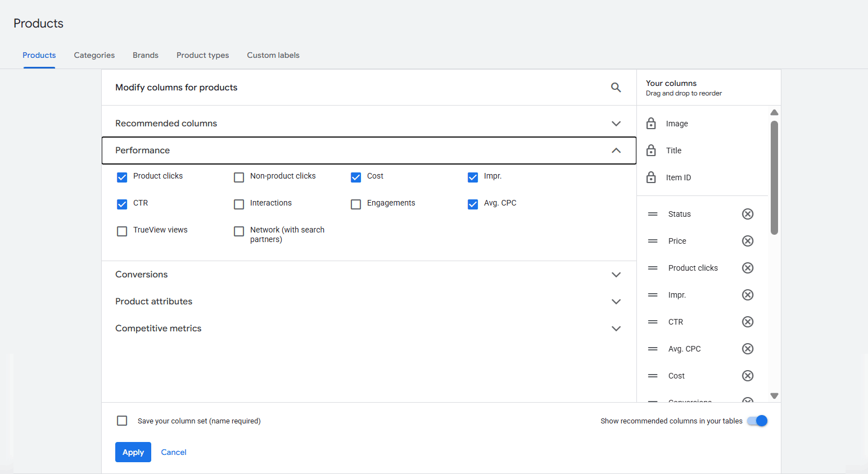The height and width of the screenshot is (474, 868).
Task: Grab the drag handle for CTR row
Action: tap(653, 322)
